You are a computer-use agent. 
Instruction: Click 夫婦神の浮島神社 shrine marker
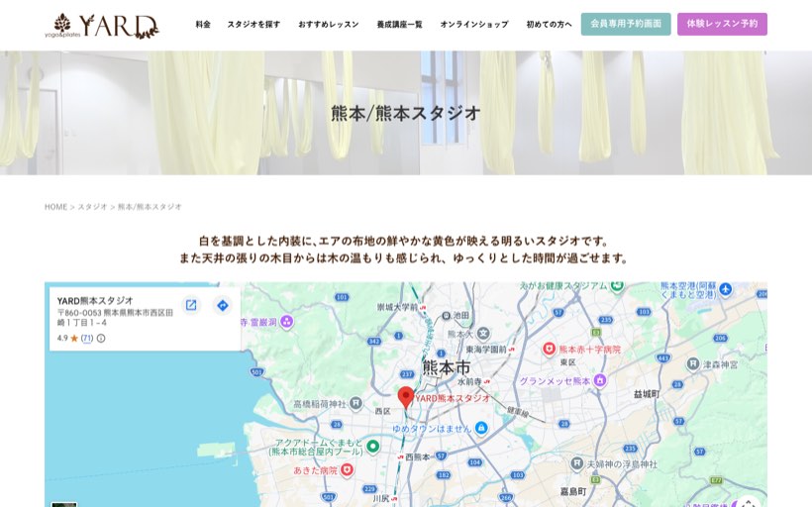(x=577, y=463)
